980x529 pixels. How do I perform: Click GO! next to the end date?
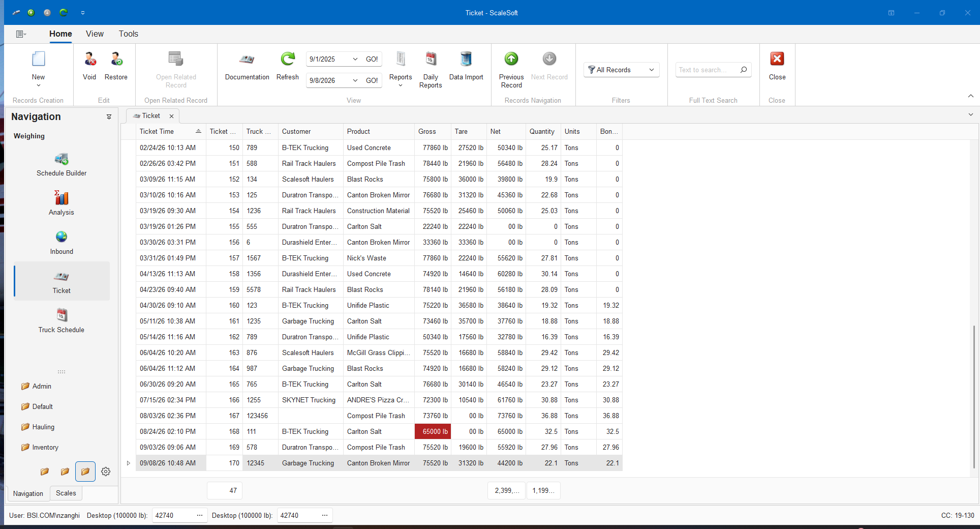[372, 80]
